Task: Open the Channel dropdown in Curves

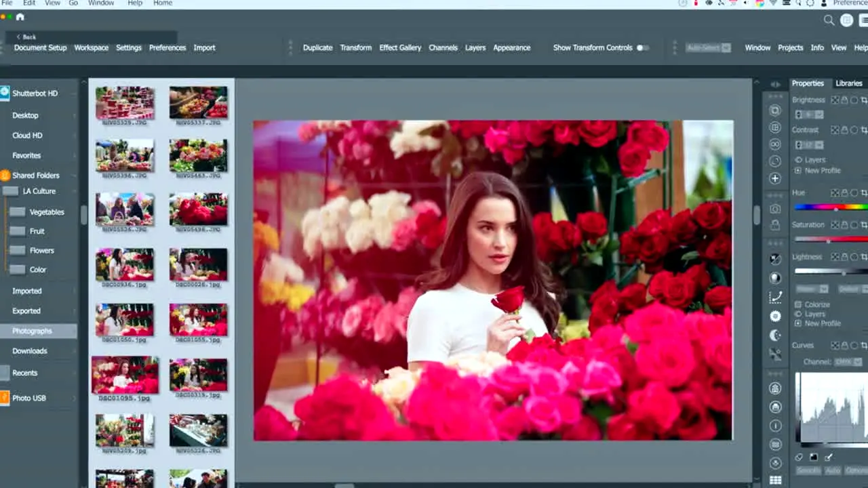Action: [x=848, y=362]
